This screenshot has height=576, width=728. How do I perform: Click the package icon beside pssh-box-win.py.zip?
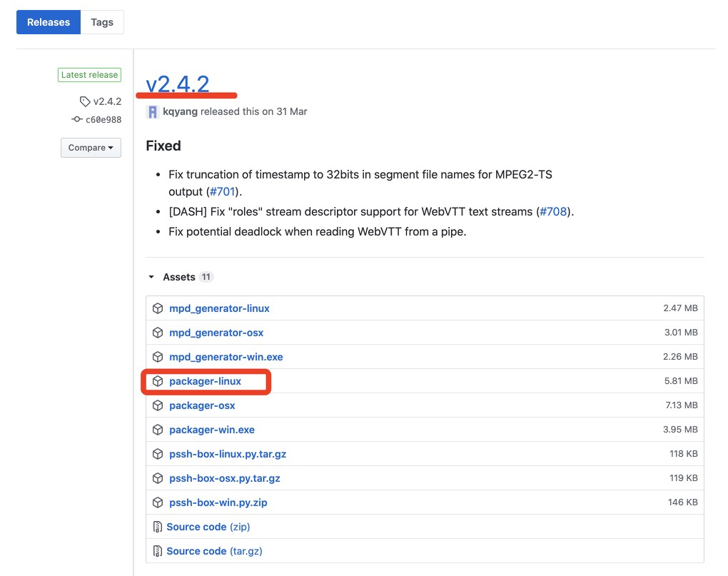click(158, 502)
